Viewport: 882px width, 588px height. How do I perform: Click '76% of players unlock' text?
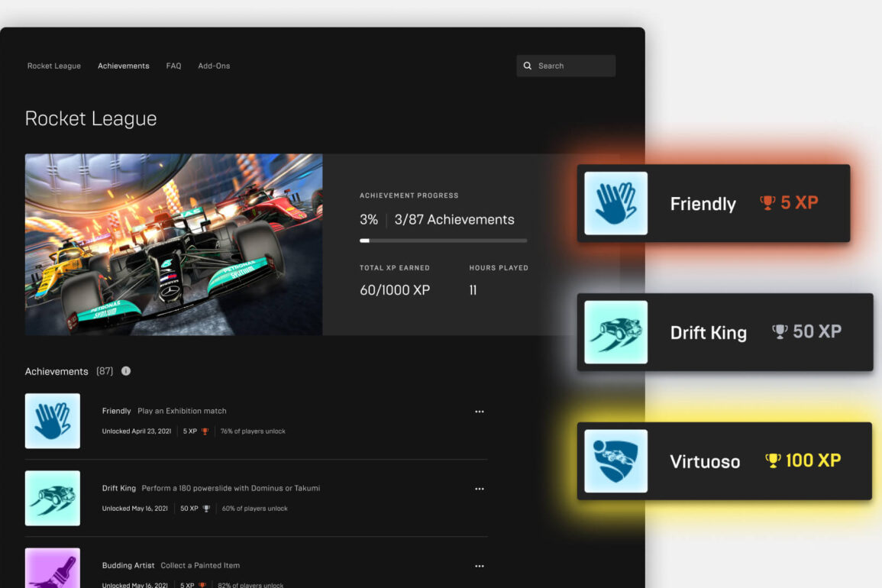coord(253,431)
